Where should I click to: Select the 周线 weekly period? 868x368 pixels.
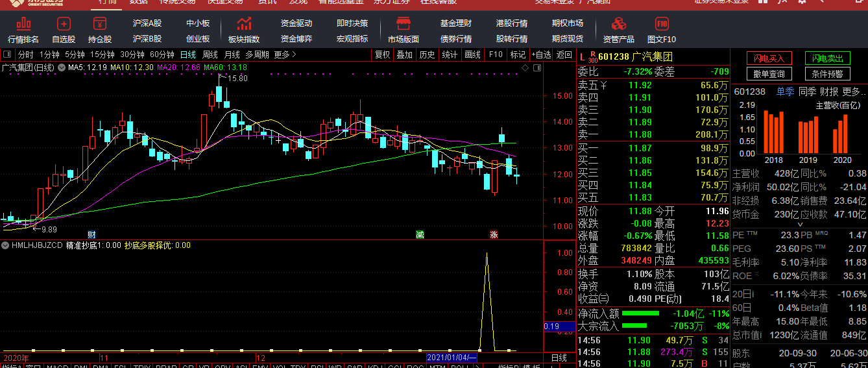pos(210,55)
